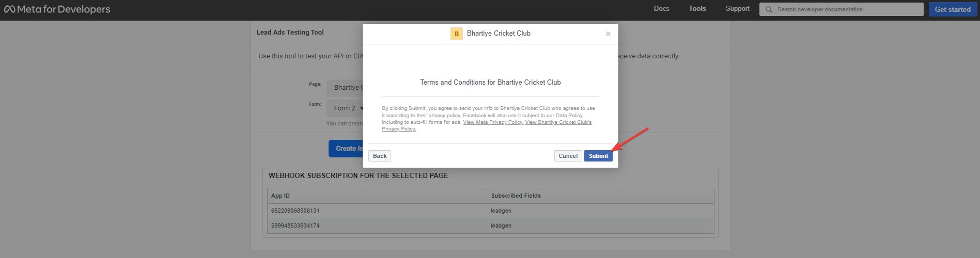The image size is (980, 258).
Task: Close the Bhartiye Cricket Club dialog
Action: point(608,34)
